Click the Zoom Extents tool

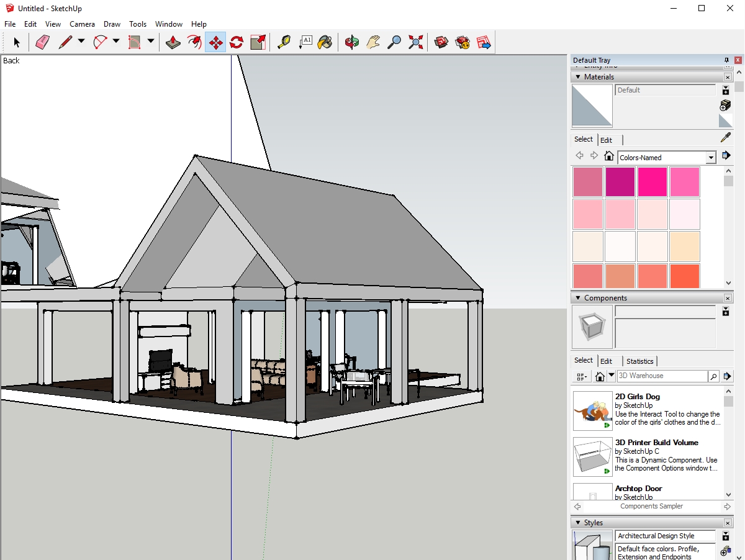[x=416, y=42]
